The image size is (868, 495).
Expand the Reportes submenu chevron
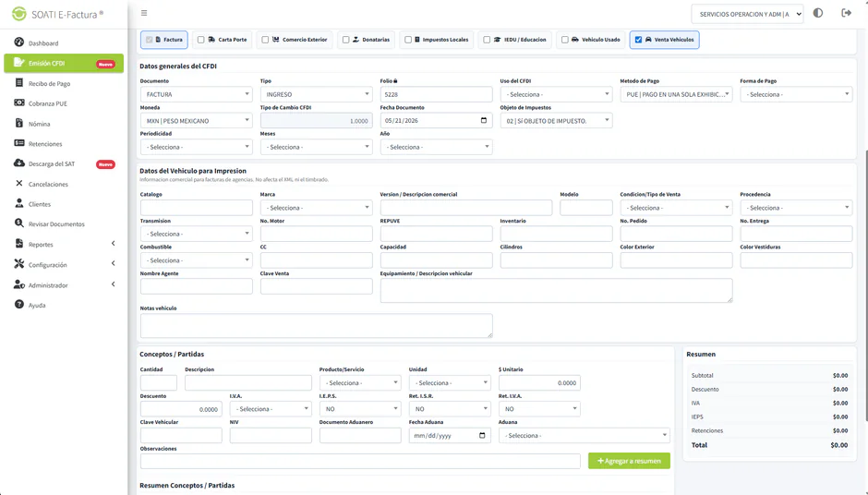113,244
